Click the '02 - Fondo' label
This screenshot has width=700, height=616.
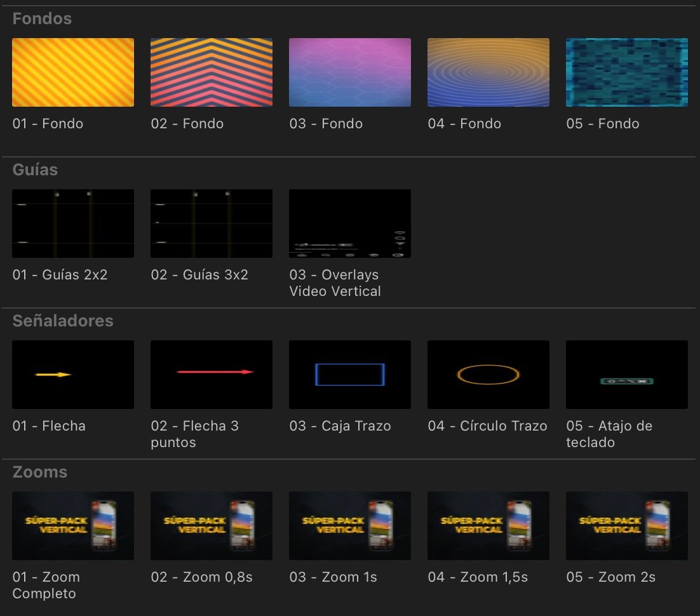coord(187,124)
